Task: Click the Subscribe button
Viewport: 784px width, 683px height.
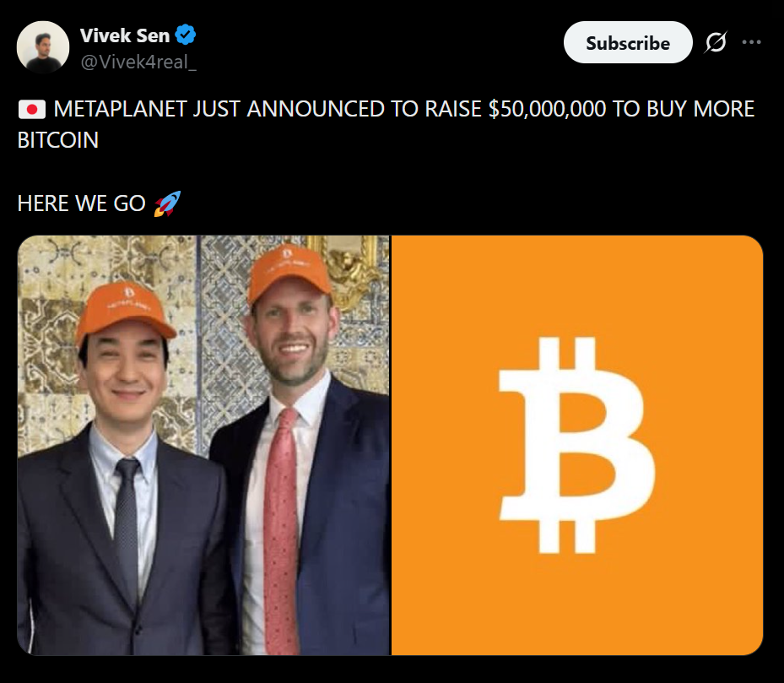Action: [x=628, y=42]
